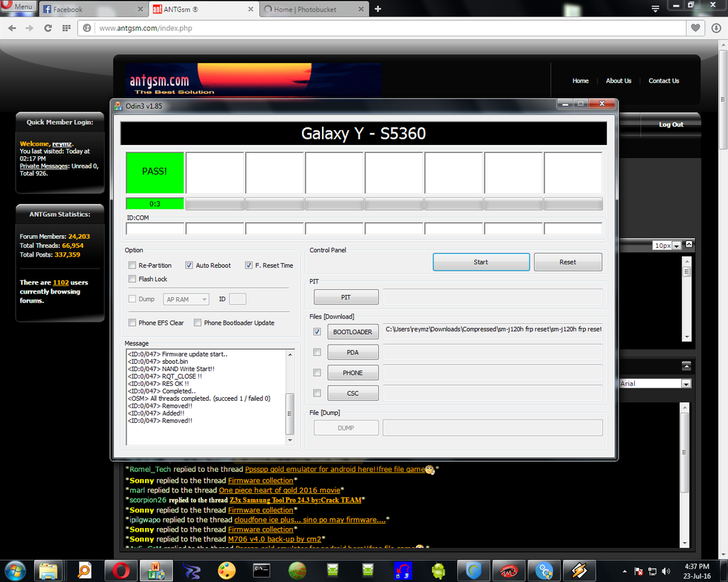Open the downloads arrow icon
Screen dimensions: 728x582
[716, 28]
